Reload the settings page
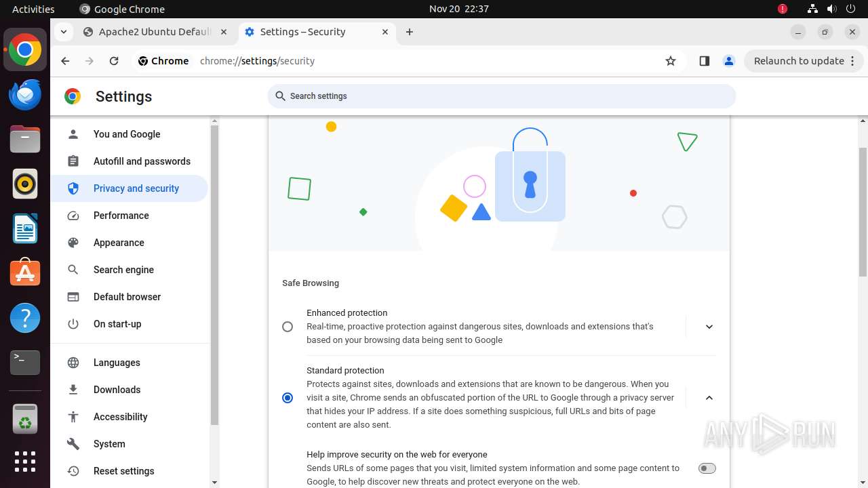 [114, 61]
